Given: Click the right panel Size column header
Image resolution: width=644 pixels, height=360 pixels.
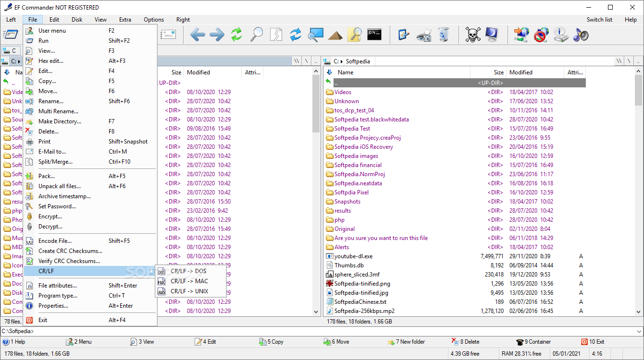Looking at the screenshot, I should click(x=488, y=72).
